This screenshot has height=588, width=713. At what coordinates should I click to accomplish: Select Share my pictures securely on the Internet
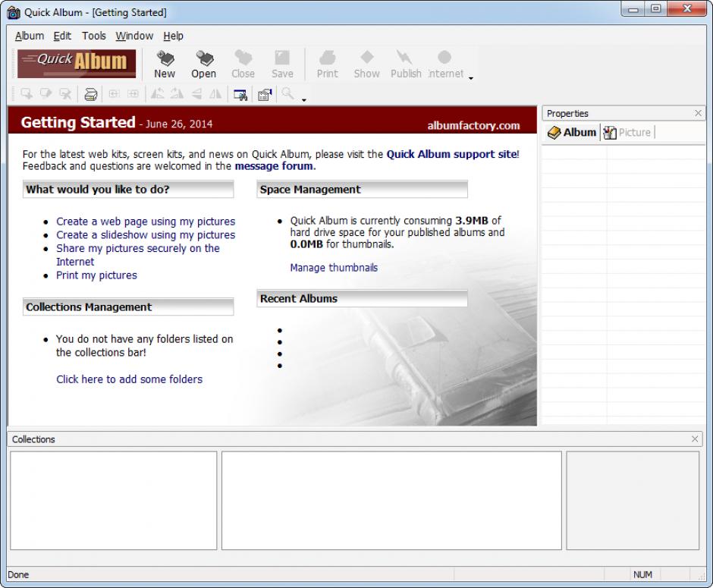tap(138, 255)
